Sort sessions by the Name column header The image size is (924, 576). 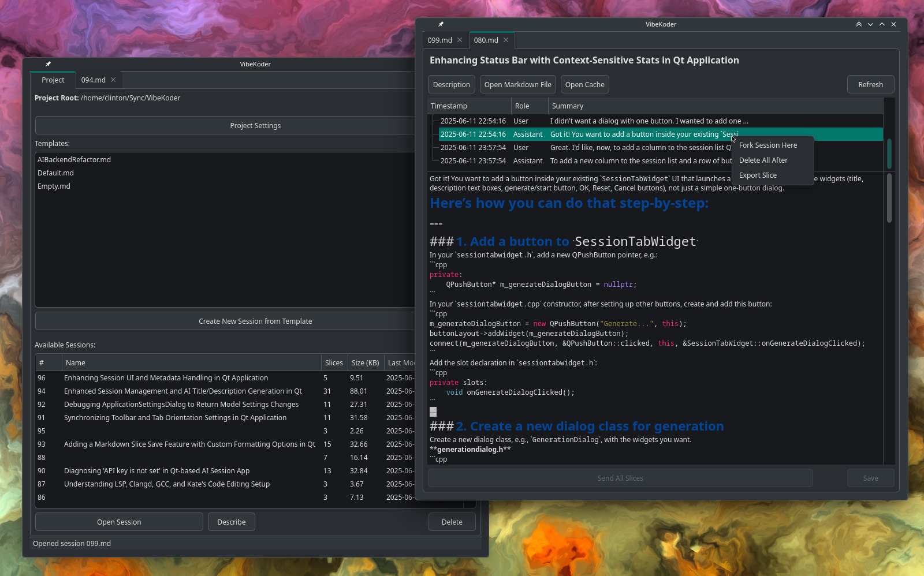pyautogui.click(x=191, y=362)
